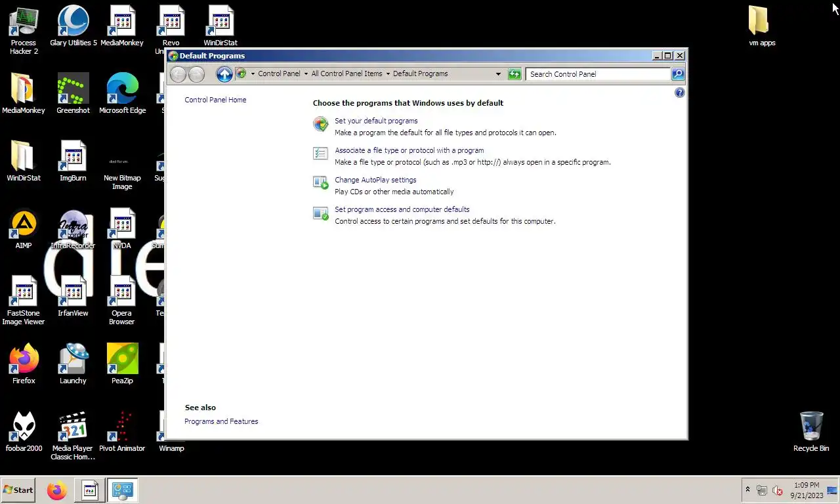Viewport: 840px width, 504px height.
Task: Select WinDirStat shortcut in top row
Action: pyautogui.click(x=220, y=26)
